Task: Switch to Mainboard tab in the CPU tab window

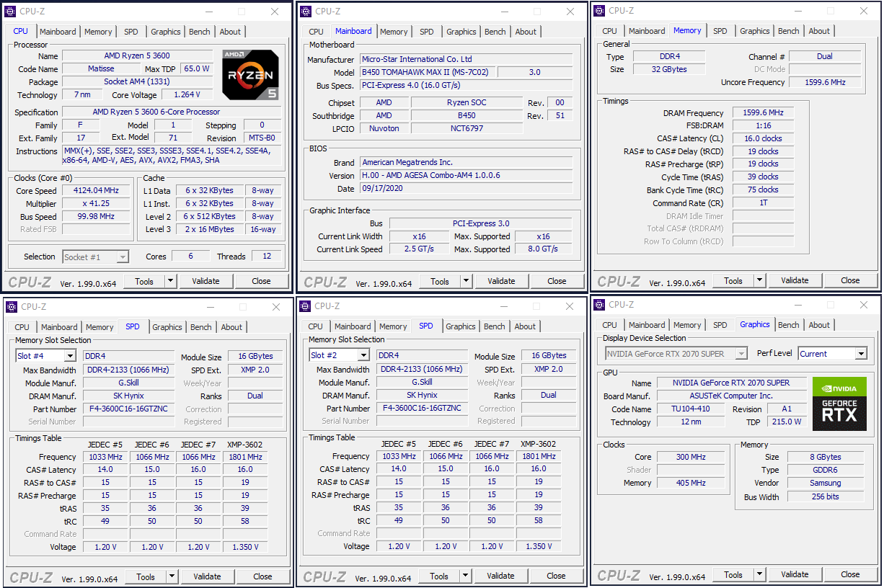Action: (x=58, y=32)
